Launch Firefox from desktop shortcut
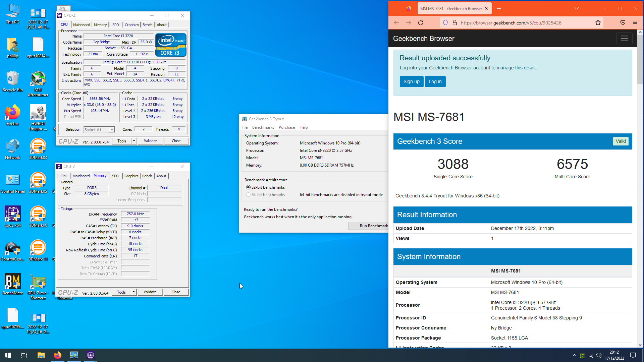644x362 pixels. coord(13,115)
